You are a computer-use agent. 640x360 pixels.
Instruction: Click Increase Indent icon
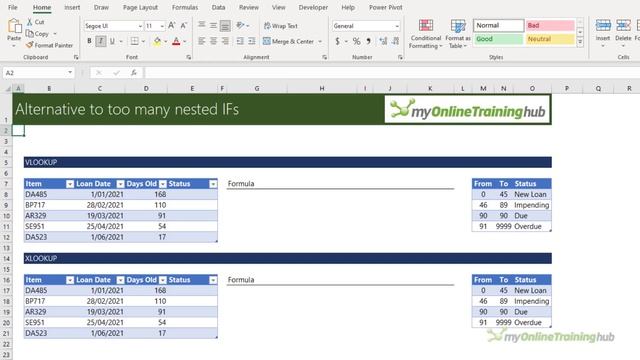(x=252, y=41)
